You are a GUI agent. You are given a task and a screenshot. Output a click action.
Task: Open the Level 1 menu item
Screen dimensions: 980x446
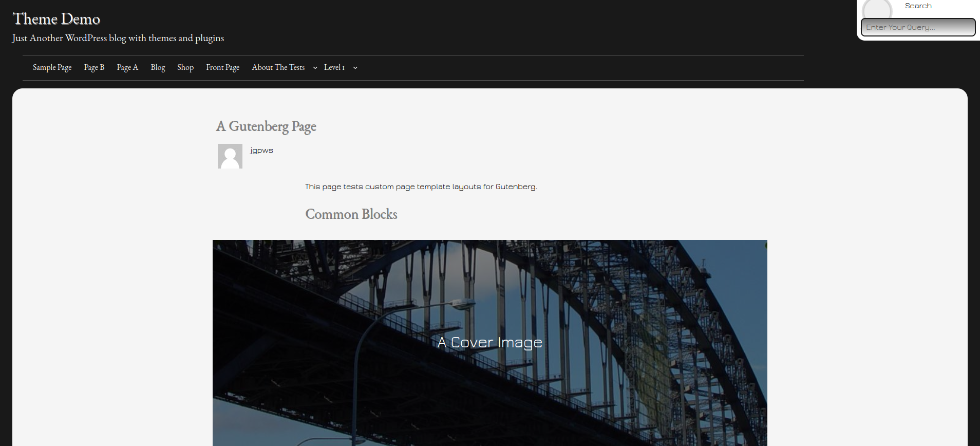coord(334,67)
